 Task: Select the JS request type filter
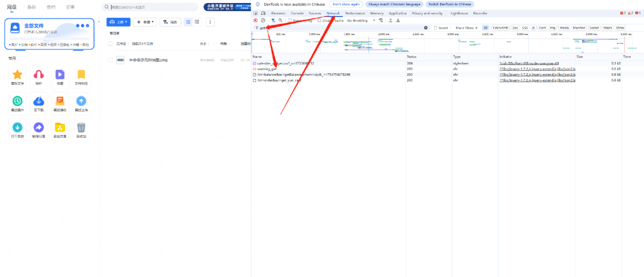point(533,28)
